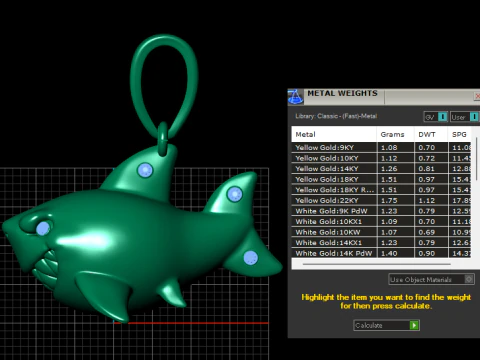Viewport: 480px width, 360px height.
Task: Select the gem on the dorsal fin
Action: (145, 170)
